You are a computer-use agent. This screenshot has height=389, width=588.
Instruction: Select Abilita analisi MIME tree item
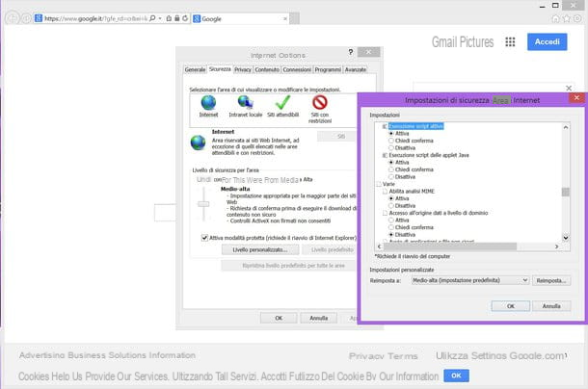click(x=412, y=191)
